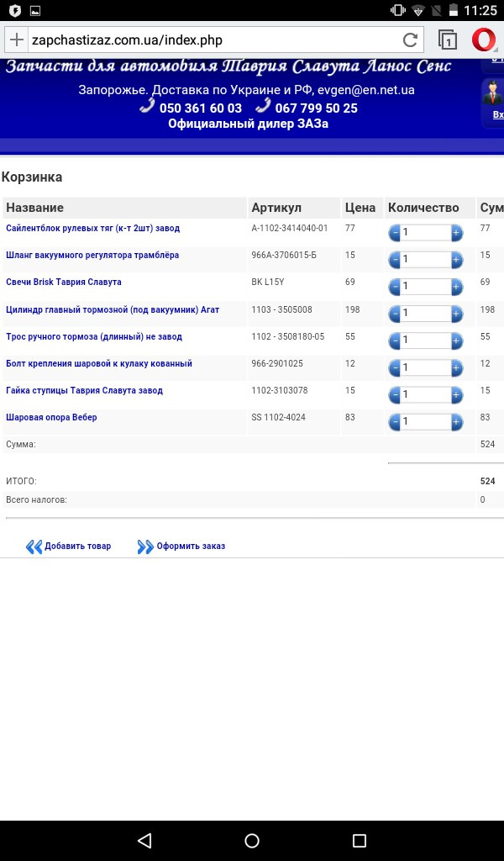This screenshot has height=861, width=504.
Task: Increase quantity of Шаровая опора Вебер
Action: 456,422
